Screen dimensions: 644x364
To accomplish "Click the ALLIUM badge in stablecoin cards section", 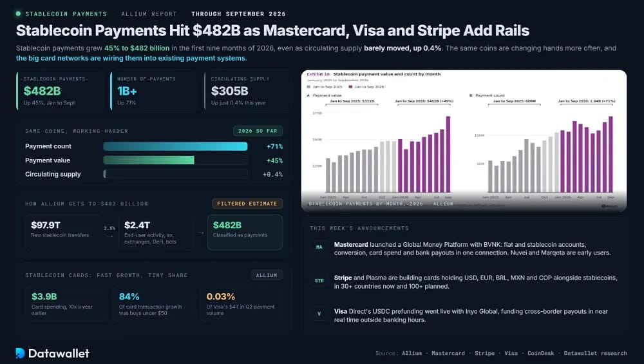I will [x=267, y=275].
